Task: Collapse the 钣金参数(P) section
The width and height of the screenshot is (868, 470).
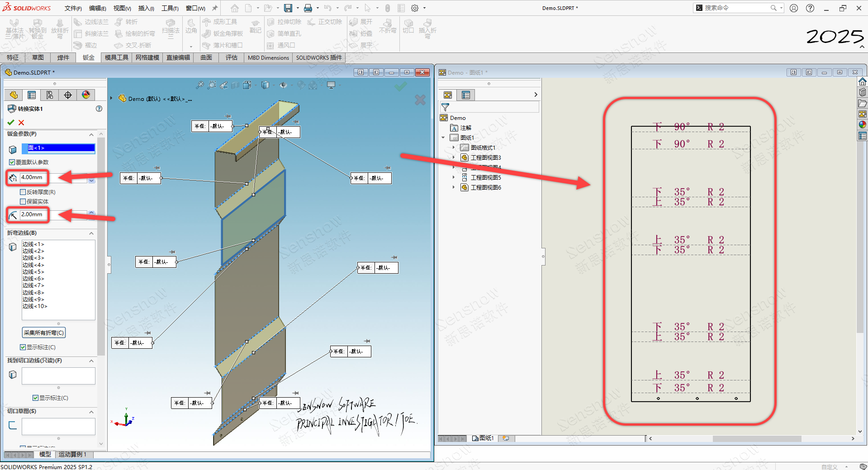Action: 91,134
